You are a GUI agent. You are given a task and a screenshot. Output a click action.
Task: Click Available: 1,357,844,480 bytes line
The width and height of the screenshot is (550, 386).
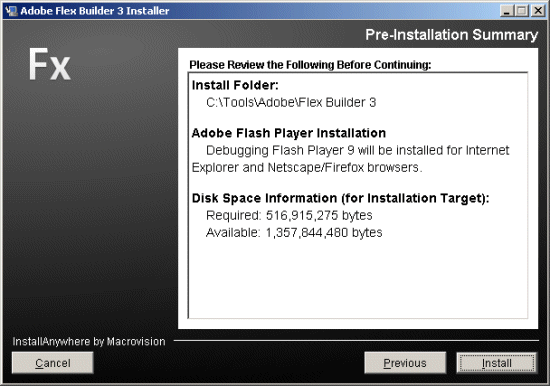tap(294, 233)
